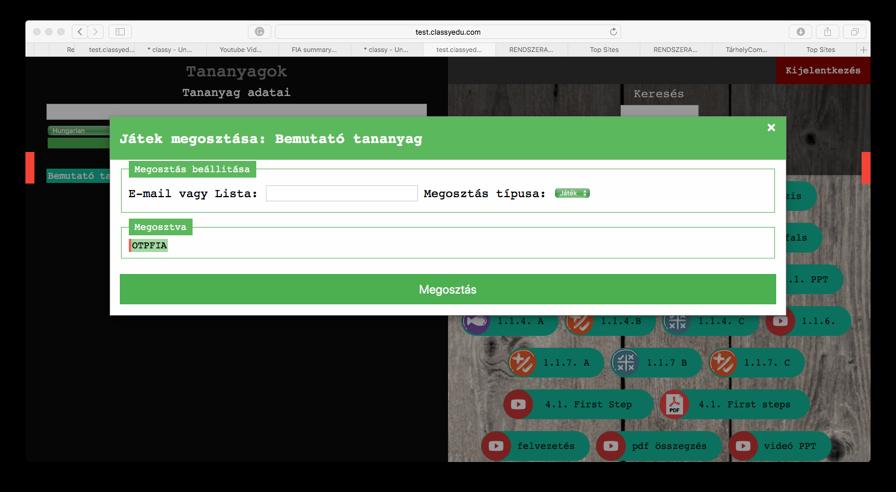Open the orange quiz icon for 1.1.4.B
This screenshot has width=896, height=492.
(579, 322)
